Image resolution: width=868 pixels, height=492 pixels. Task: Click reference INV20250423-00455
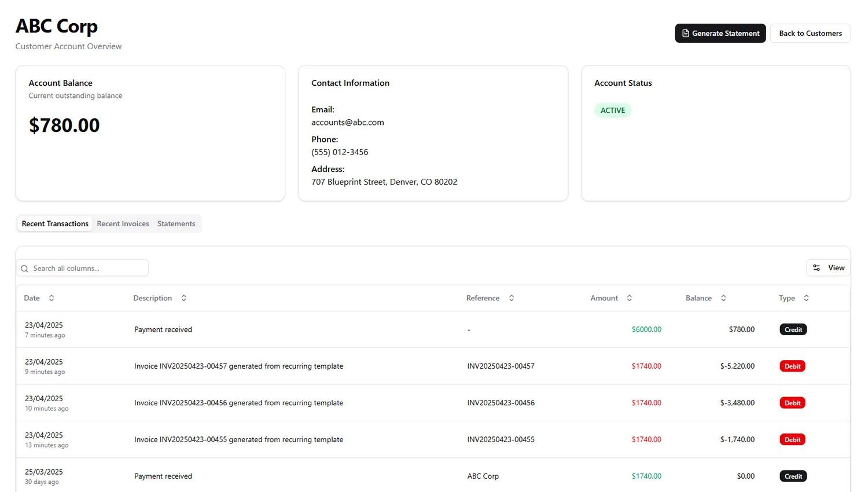tap(501, 440)
